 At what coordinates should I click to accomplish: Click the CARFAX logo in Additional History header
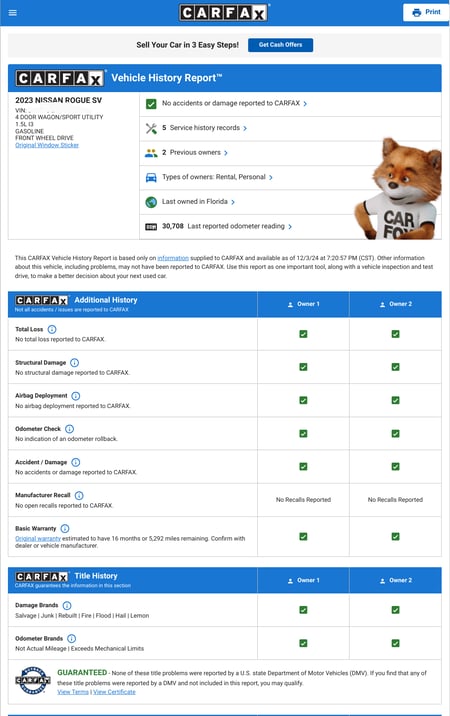tap(42, 300)
